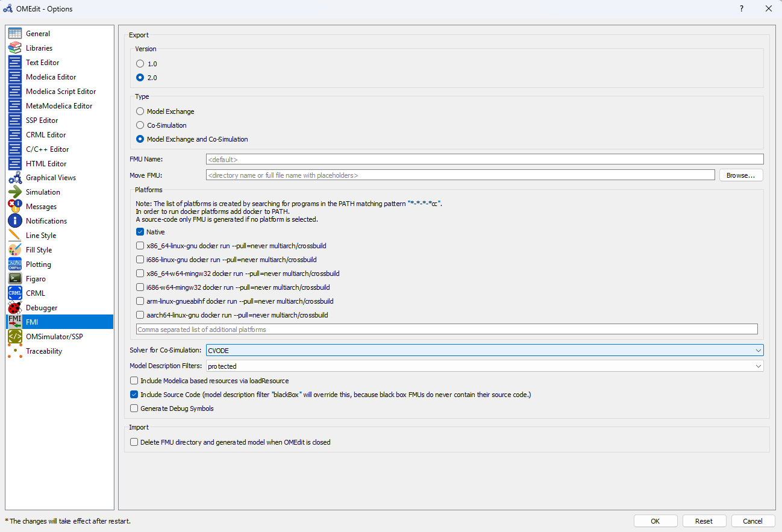Choose Model Exchange type
The height and width of the screenshot is (532, 782).
tap(140, 111)
